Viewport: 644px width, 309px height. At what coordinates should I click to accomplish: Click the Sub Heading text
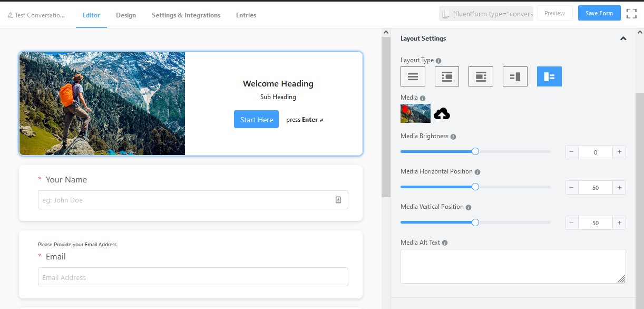pyautogui.click(x=278, y=97)
